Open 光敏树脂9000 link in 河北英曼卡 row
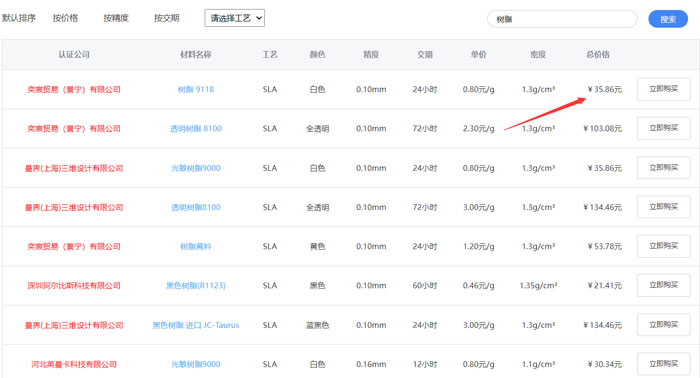The image size is (700, 378). coord(196,364)
